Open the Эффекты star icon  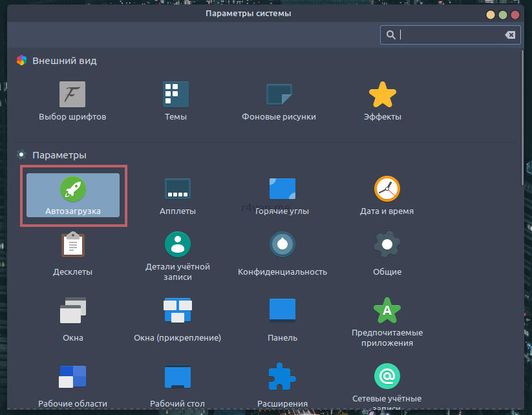(x=383, y=94)
